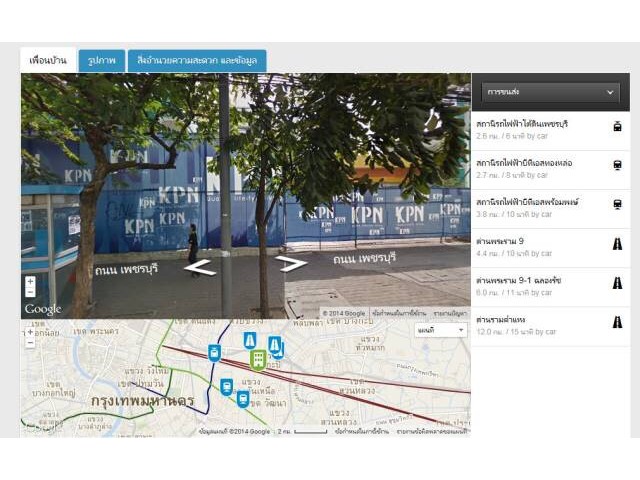Zoom out the map with minus button
640x480 pixels.
pos(30,343)
